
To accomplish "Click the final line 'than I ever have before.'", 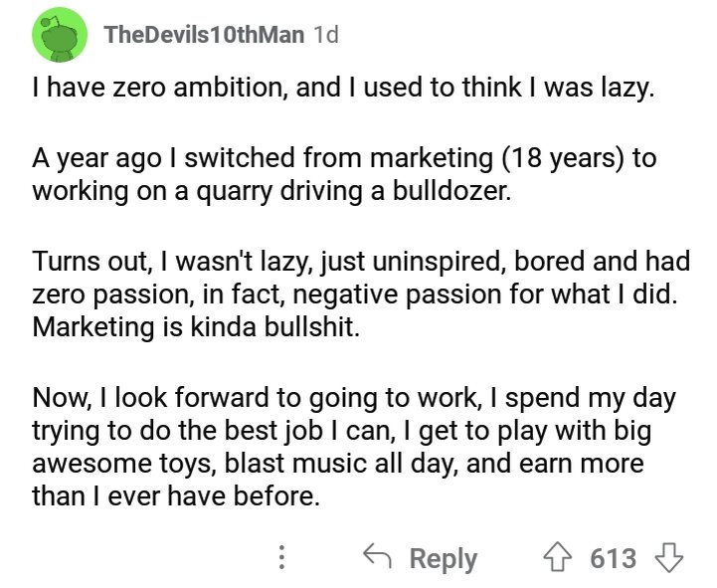I will click(x=176, y=496).
